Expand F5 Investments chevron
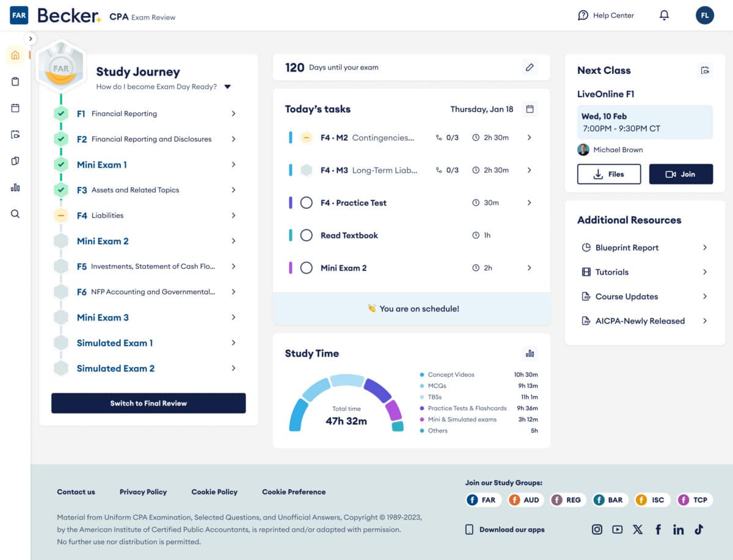 233,266
